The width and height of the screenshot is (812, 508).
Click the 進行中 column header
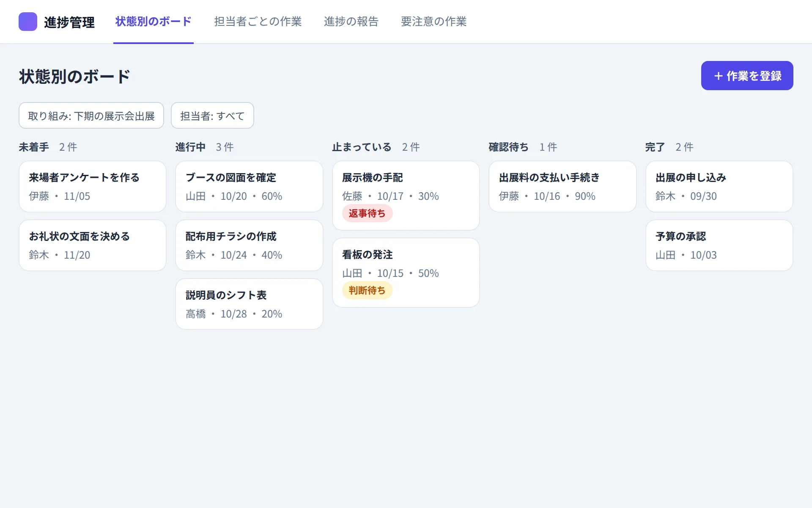[190, 147]
